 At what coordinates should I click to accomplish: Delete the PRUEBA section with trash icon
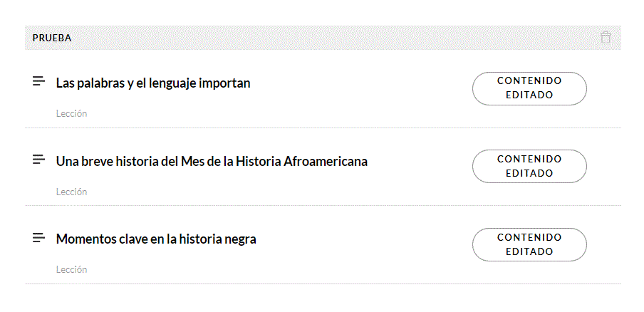606,38
